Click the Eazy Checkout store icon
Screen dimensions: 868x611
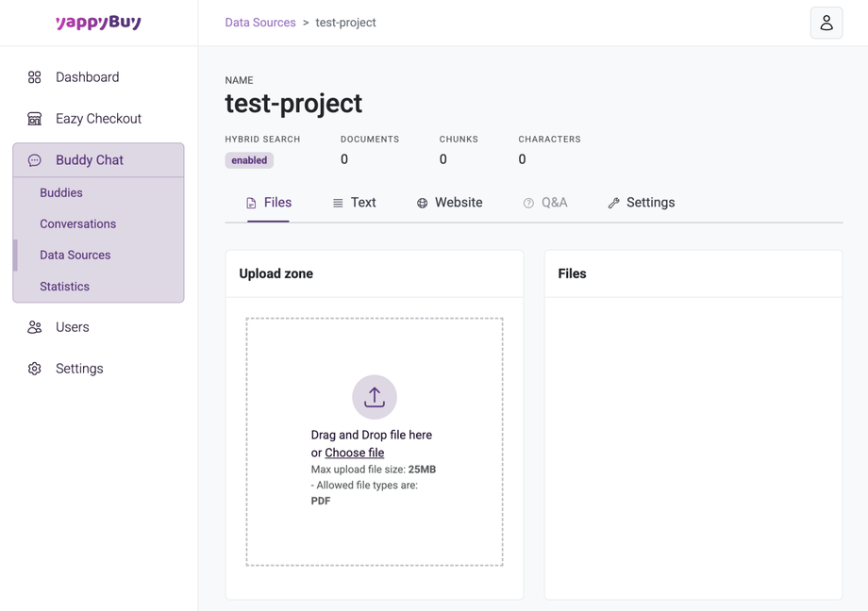pos(35,119)
